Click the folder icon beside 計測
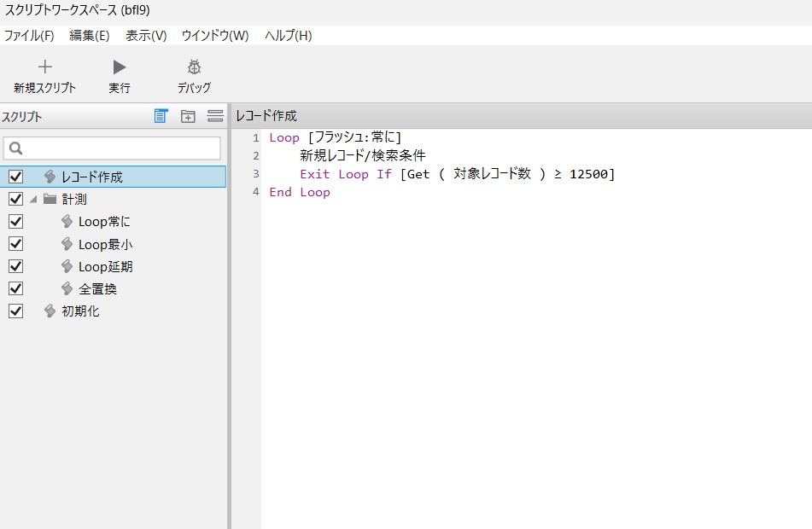This screenshot has height=529, width=812. click(50, 199)
